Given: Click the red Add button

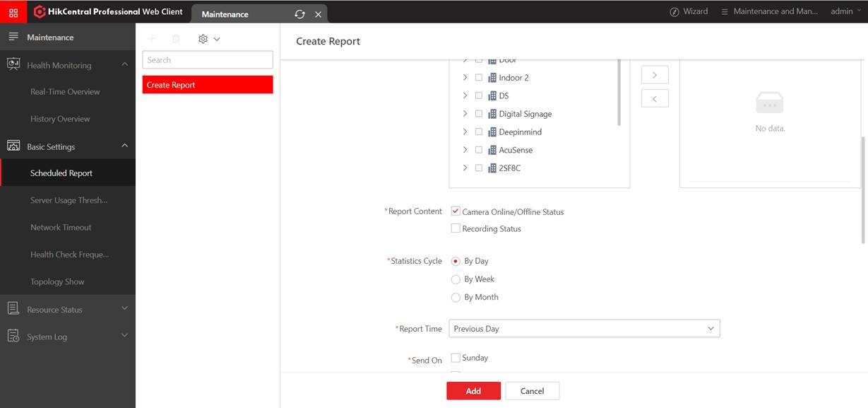Looking at the screenshot, I should 473,391.
